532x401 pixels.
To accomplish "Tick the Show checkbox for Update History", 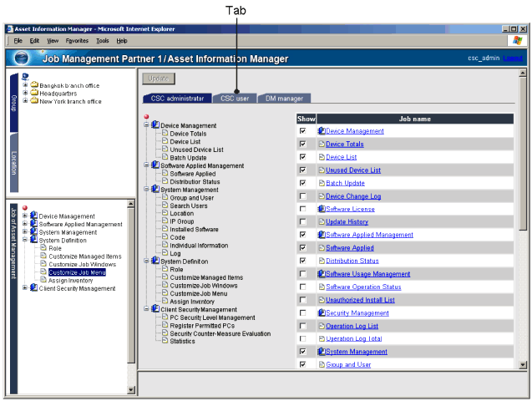I will tap(302, 221).
